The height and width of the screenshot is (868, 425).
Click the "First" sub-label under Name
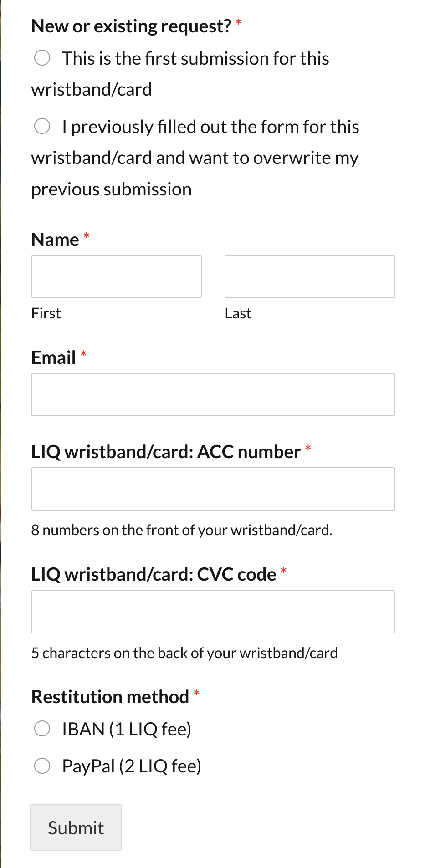coord(46,313)
